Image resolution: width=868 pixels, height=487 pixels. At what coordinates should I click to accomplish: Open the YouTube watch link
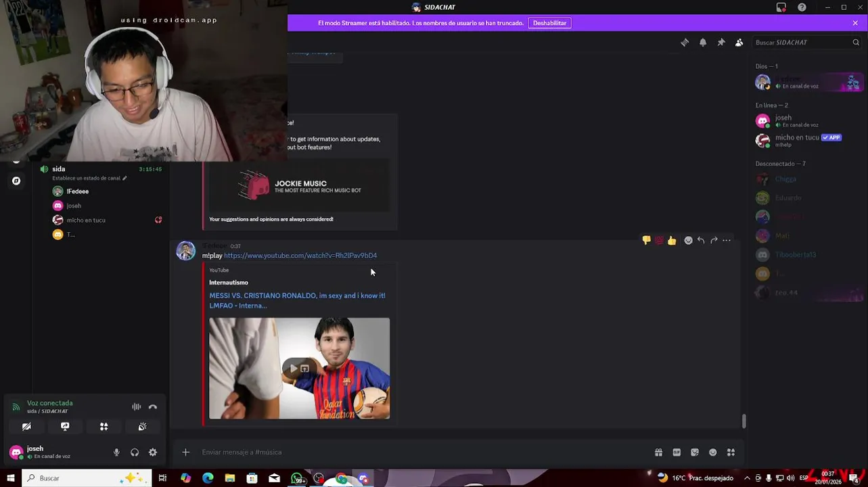[x=300, y=256]
